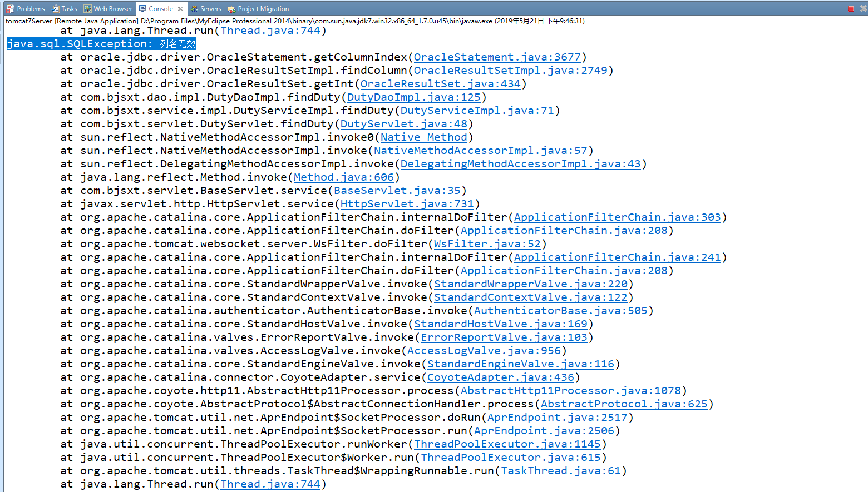
Task: Open the DutyServlet.java:48 link
Action: 403,123
